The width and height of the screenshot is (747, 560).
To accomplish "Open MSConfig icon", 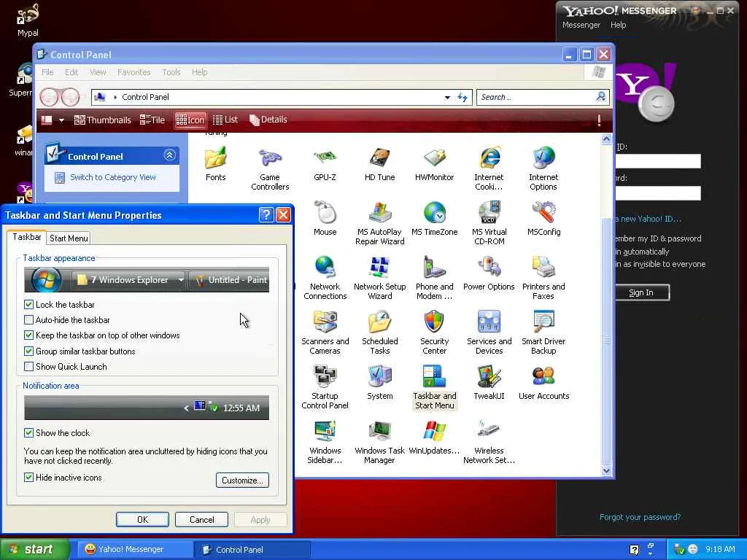I will click(x=543, y=219).
